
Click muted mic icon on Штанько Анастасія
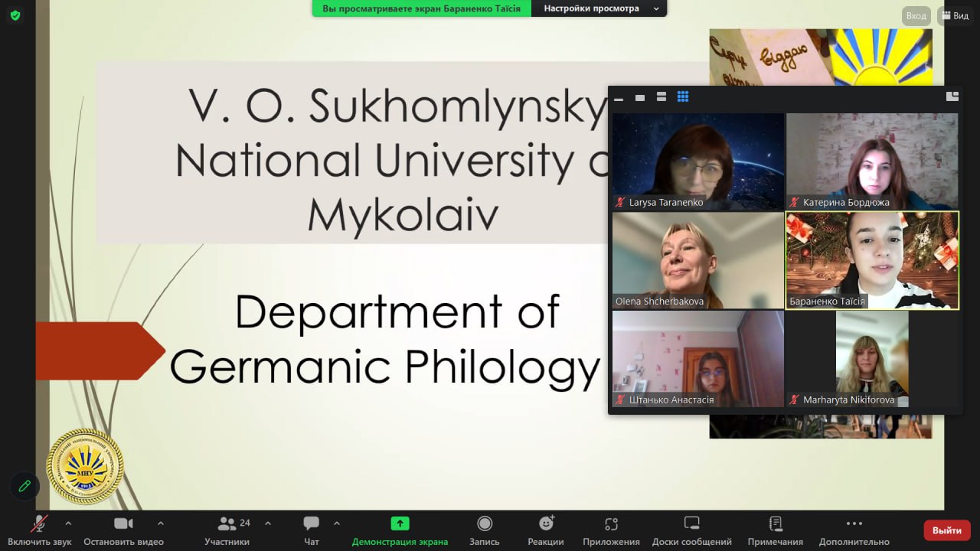(621, 400)
